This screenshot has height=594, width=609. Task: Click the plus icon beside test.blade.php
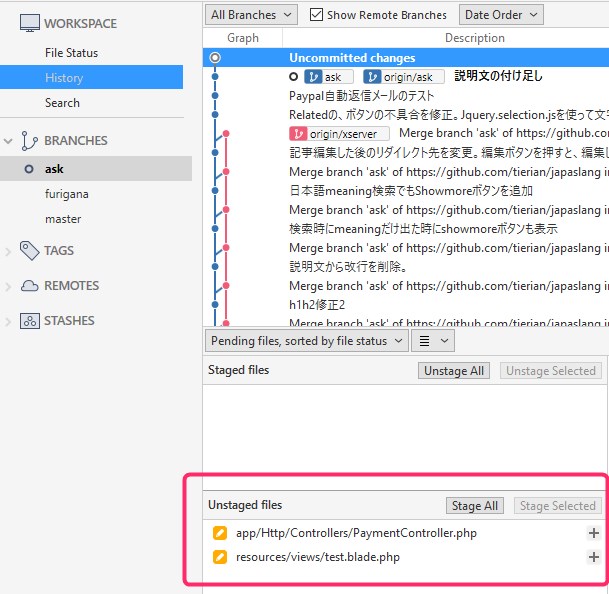tap(593, 557)
